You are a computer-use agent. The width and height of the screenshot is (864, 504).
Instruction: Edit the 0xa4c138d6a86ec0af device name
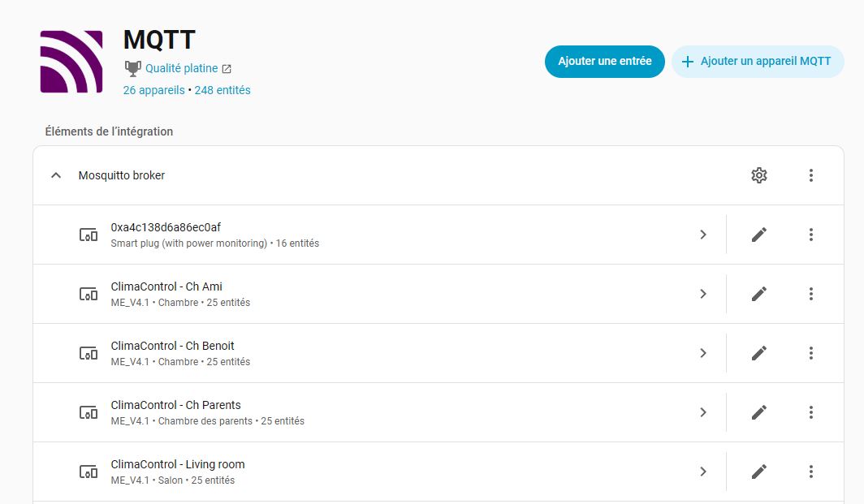[758, 235]
